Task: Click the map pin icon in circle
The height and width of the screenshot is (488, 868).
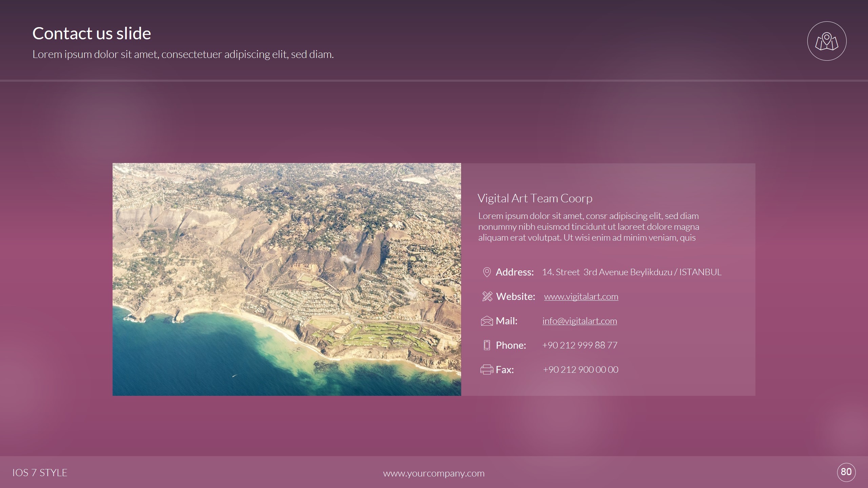Action: 827,41
